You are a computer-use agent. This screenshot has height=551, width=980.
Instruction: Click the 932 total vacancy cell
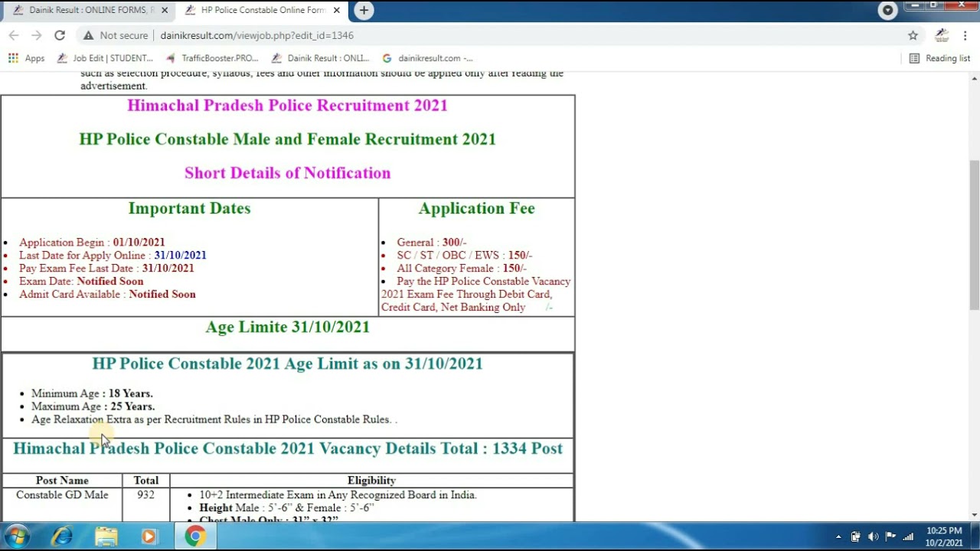pos(145,495)
